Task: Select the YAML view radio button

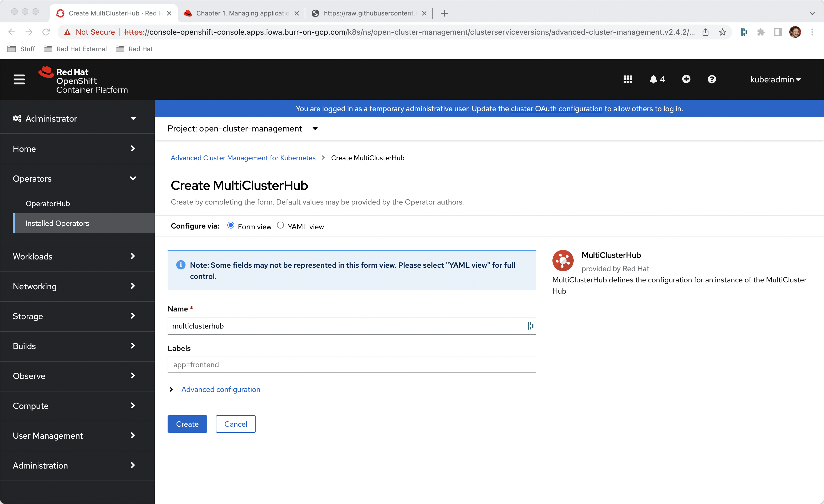Action: 280,226
